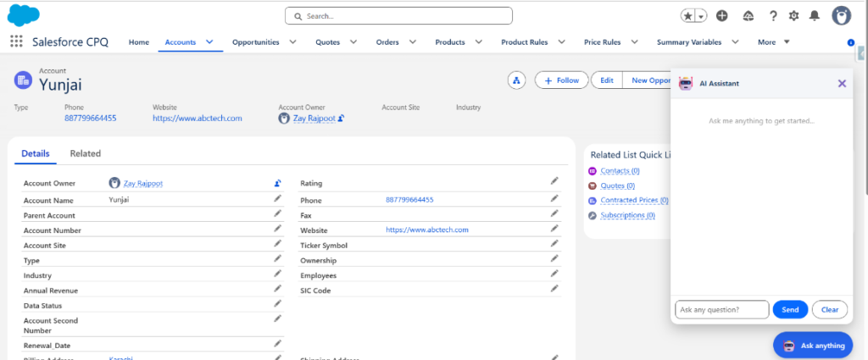Expand the favorites list dropdown arrow

pyautogui.click(x=701, y=17)
